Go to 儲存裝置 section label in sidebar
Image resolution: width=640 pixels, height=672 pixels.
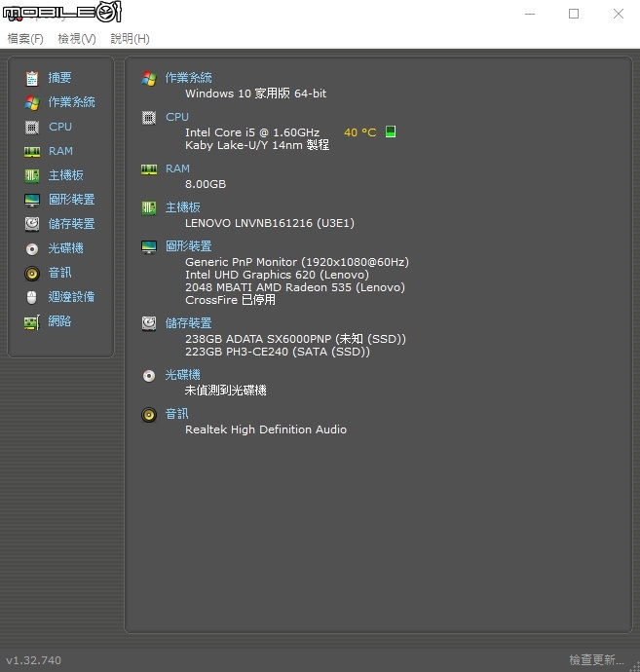point(71,224)
